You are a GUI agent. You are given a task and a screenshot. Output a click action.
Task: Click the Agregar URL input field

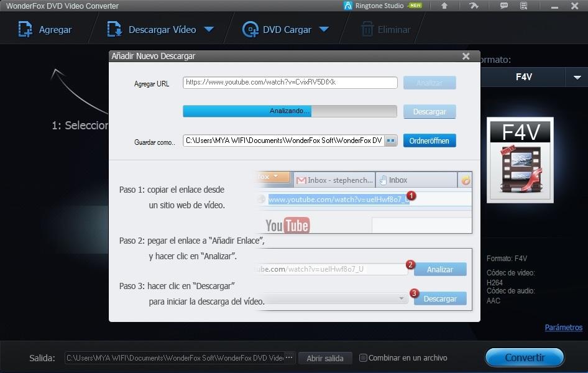click(x=290, y=83)
